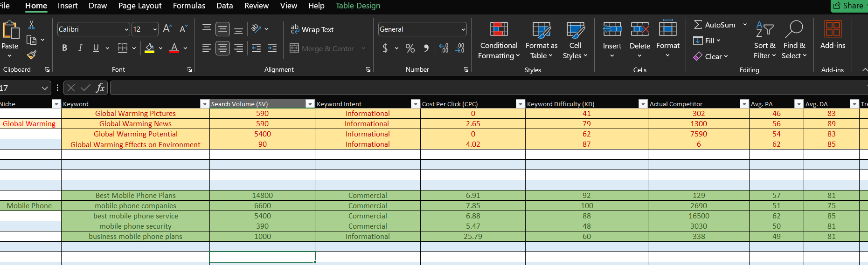The image size is (868, 265).
Task: Toggle Bold formatting
Action: (64, 48)
